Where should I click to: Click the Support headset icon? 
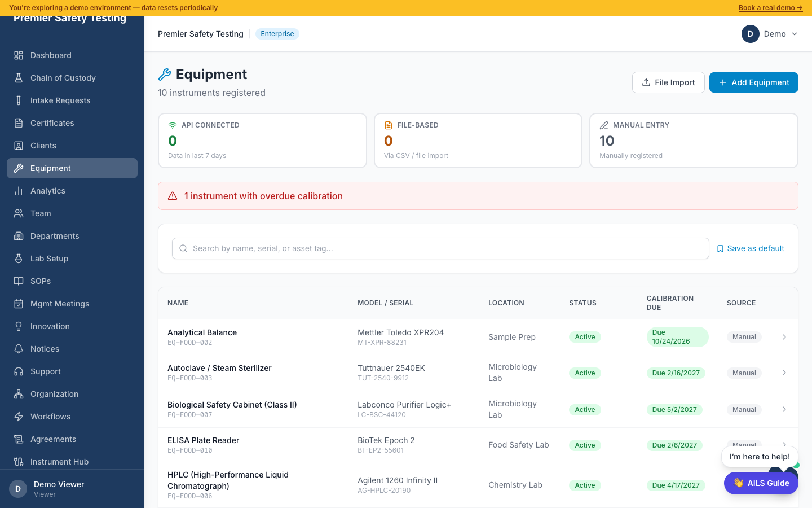19,371
